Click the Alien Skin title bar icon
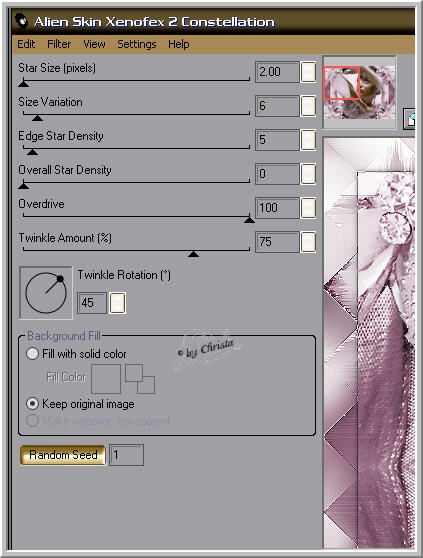This screenshot has height=558, width=423. pos(22,21)
